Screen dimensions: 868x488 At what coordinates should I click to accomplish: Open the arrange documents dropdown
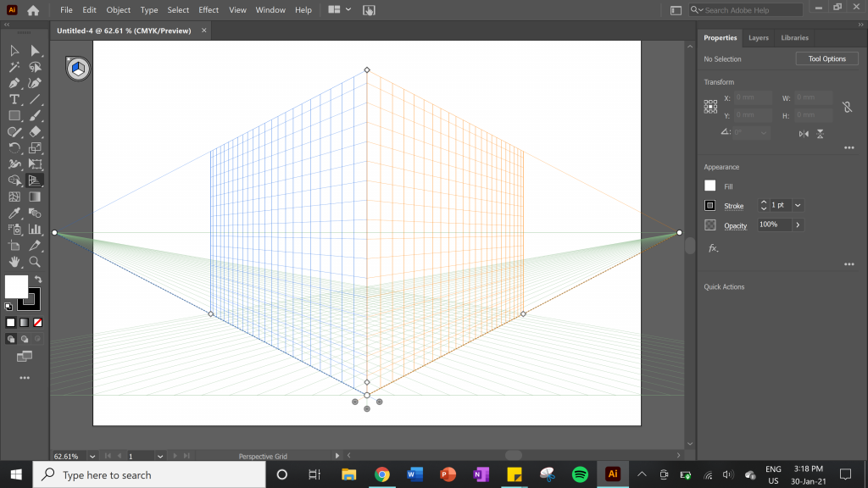click(x=339, y=9)
